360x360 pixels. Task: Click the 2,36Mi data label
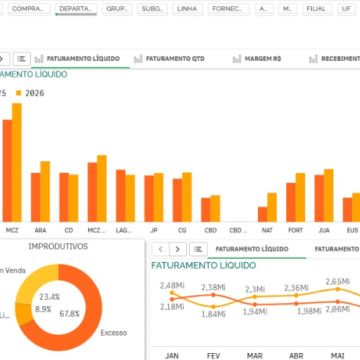296,288
